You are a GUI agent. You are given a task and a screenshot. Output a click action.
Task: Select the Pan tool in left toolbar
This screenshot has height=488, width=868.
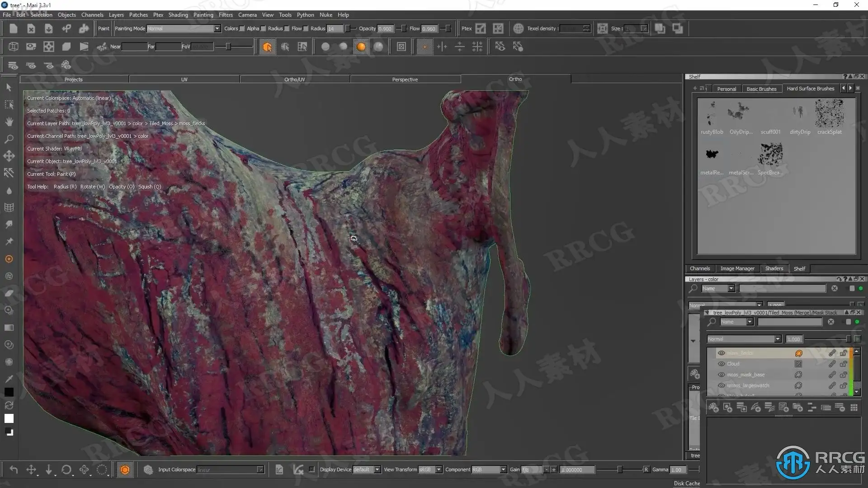click(9, 122)
